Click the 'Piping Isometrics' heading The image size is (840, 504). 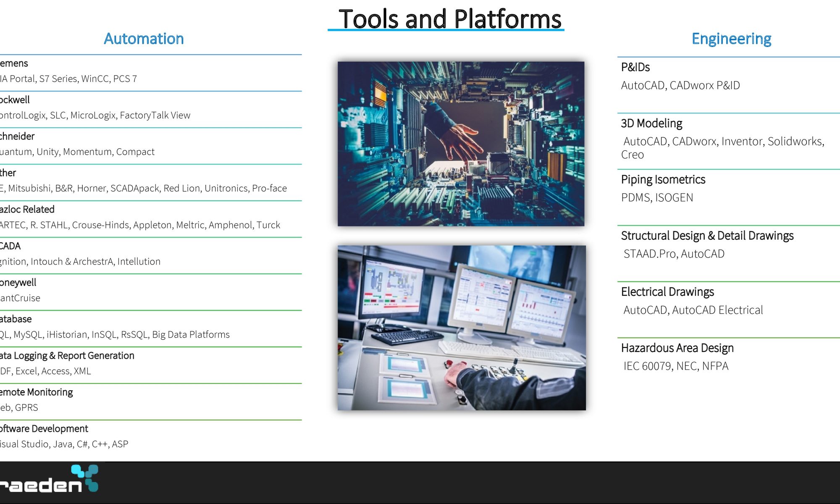pos(663,180)
